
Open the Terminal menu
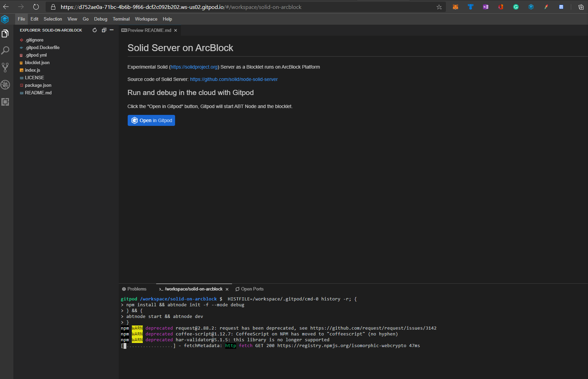tap(121, 19)
